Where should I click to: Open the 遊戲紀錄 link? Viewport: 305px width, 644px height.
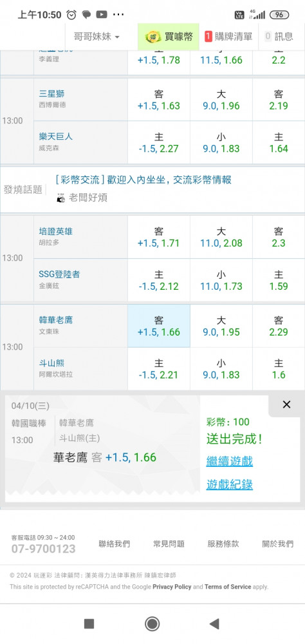coord(230,485)
